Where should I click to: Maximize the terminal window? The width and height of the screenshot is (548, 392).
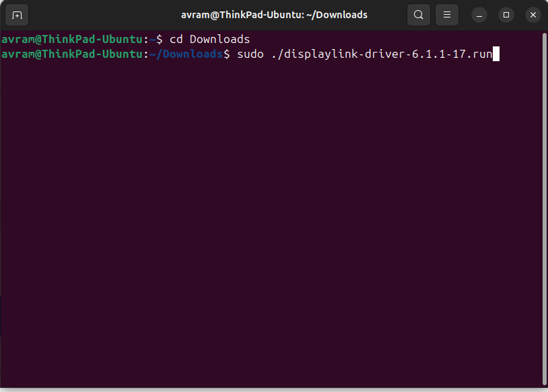point(506,15)
